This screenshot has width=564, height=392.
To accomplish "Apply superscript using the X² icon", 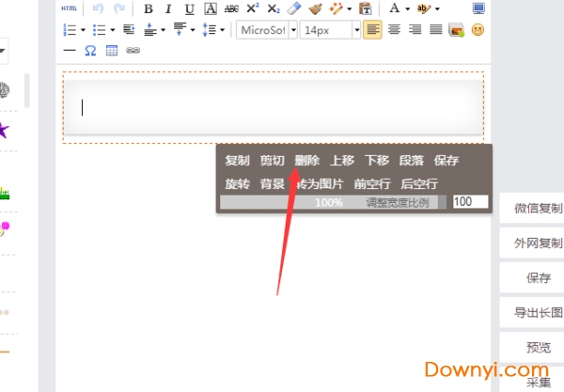I will tap(253, 8).
